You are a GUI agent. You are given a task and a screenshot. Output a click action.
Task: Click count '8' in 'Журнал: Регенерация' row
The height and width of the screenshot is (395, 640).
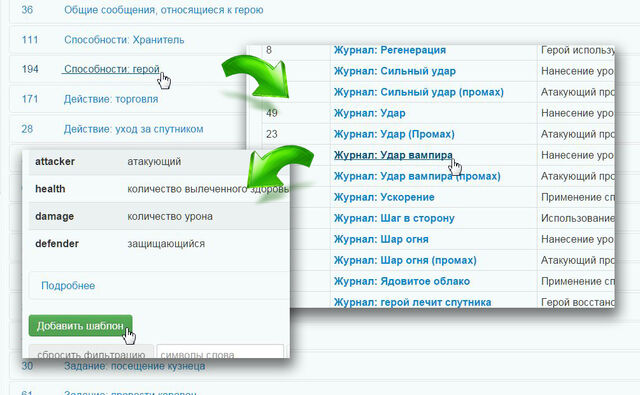(x=269, y=50)
